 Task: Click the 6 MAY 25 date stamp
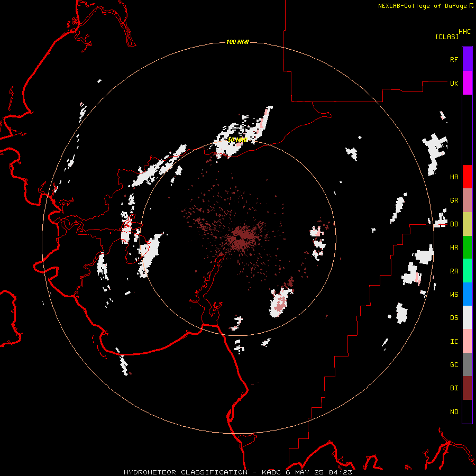[305, 472]
